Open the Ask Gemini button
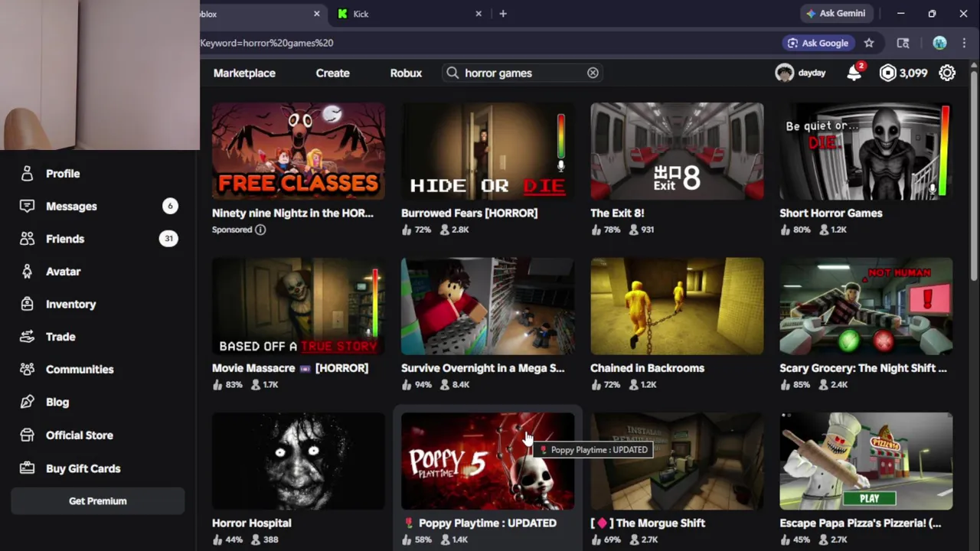980x551 pixels. tap(835, 13)
